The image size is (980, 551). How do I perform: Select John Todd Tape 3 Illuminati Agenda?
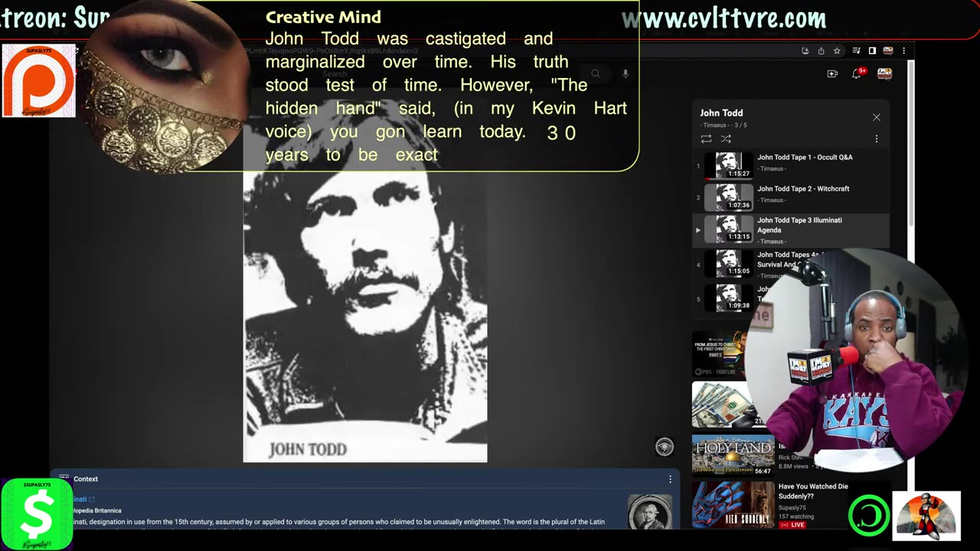pyautogui.click(x=791, y=230)
